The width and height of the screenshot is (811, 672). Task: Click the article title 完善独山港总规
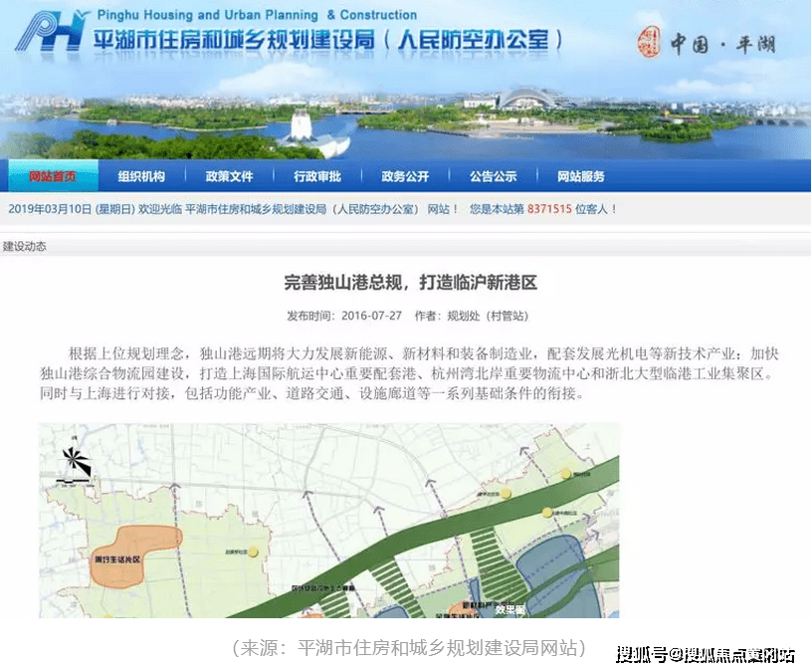tap(410, 283)
